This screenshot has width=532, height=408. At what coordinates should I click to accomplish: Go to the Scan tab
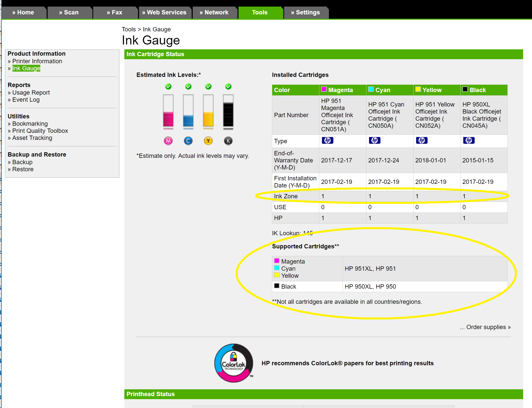pos(69,12)
